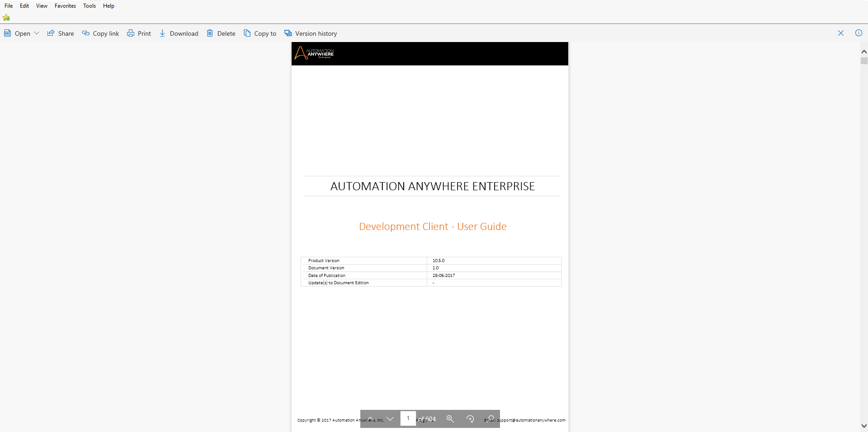Click the zoom magnifier icon in PDF toolbar
The image size is (868, 432).
coord(450,419)
